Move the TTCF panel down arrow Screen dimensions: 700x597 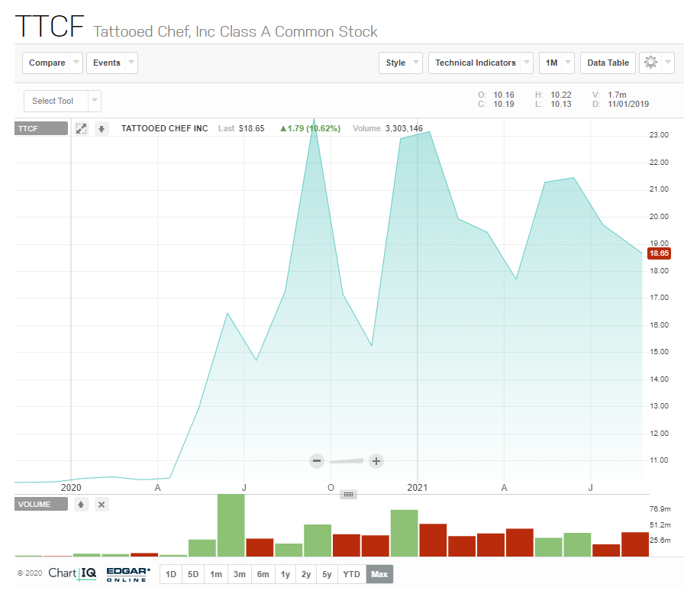point(102,129)
